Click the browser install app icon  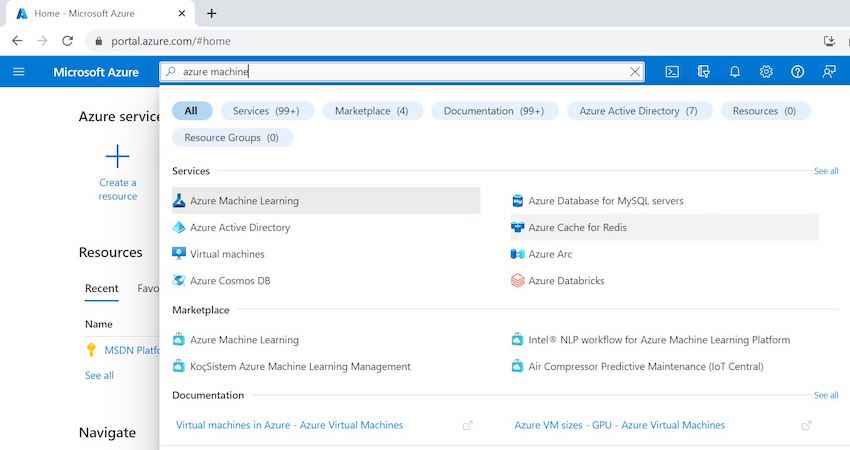tap(829, 41)
